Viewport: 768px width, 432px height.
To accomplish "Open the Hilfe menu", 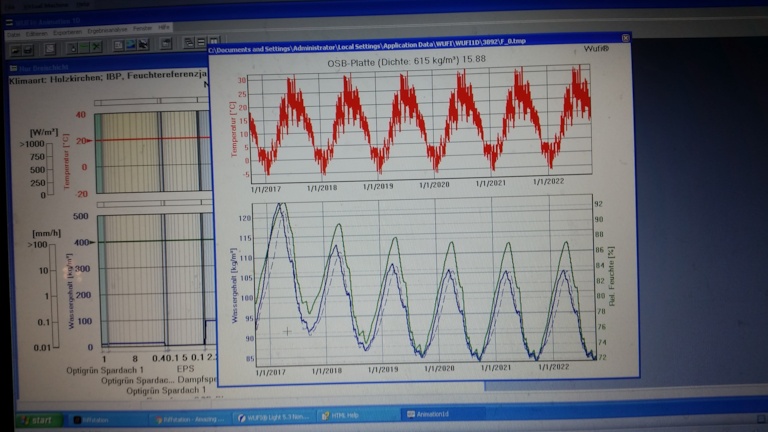I will click(165, 32).
